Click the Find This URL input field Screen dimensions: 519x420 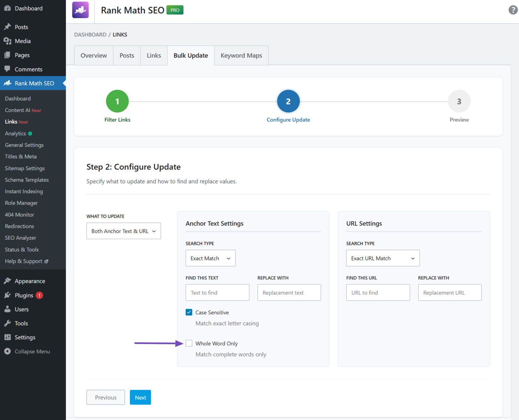click(378, 292)
